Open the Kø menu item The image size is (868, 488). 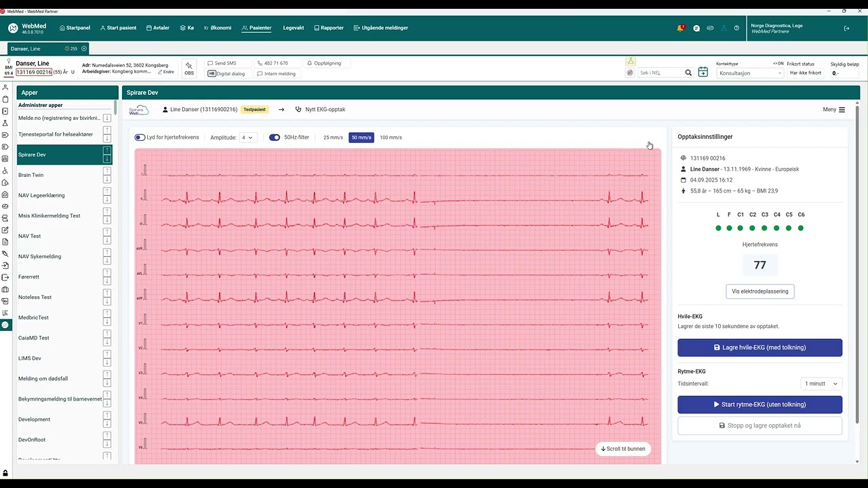click(x=187, y=28)
